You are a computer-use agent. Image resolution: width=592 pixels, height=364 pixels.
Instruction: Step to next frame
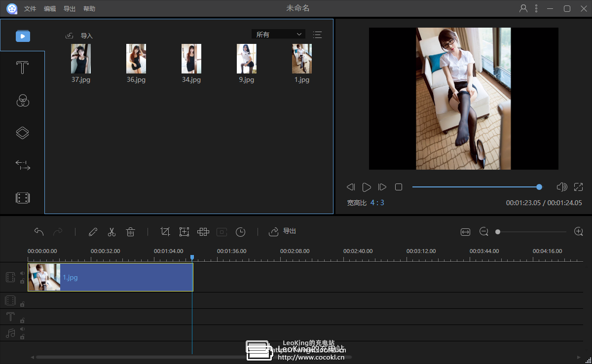(382, 187)
